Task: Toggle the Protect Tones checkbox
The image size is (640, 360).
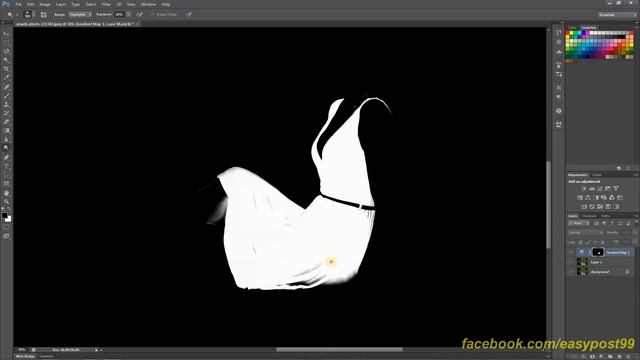Action: coord(153,14)
